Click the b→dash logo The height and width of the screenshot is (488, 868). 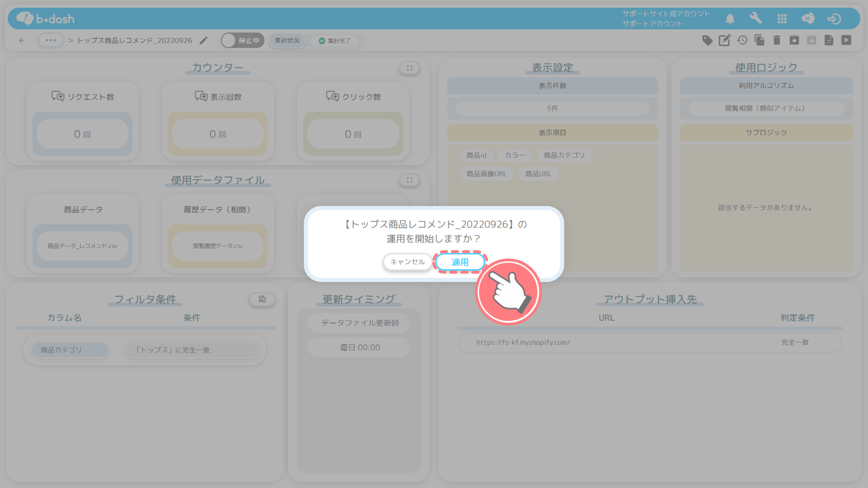pos(45,18)
